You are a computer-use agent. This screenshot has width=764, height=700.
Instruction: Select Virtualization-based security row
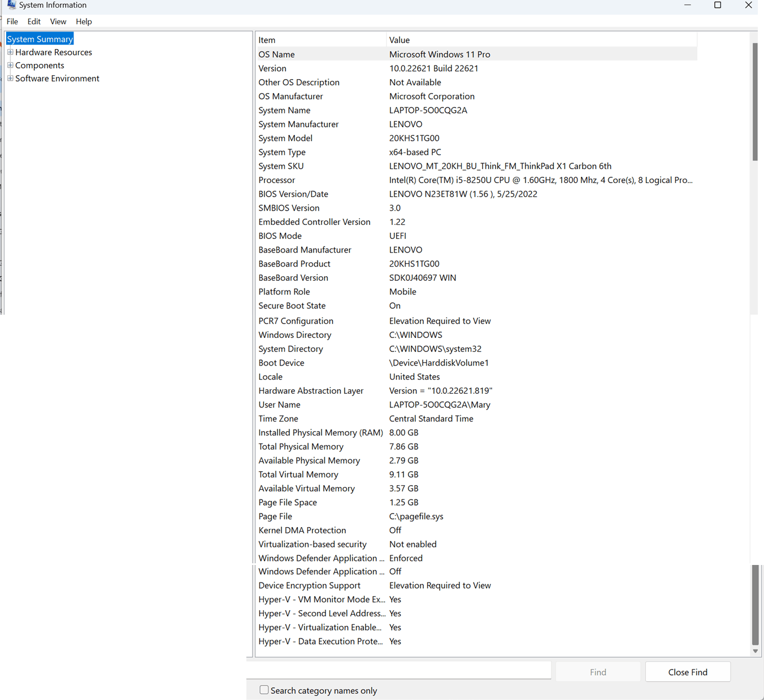click(476, 544)
